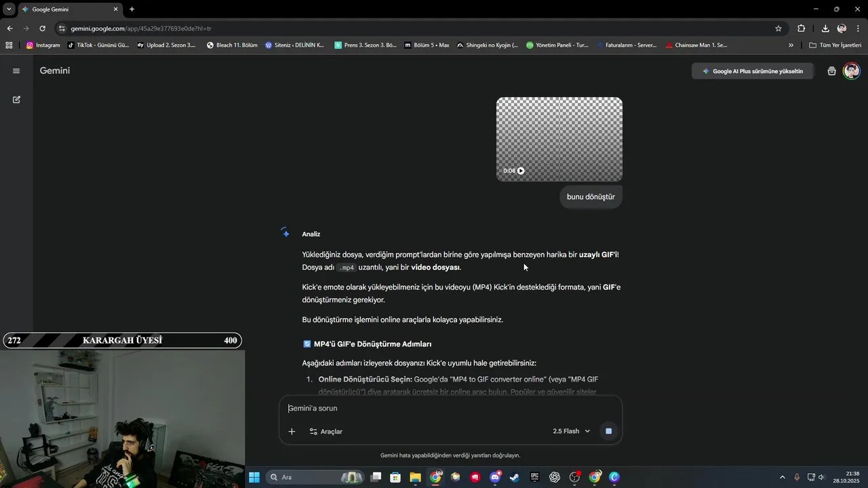The height and width of the screenshot is (488, 868).
Task: Open the Gemini main menu hamburger
Action: [16, 70]
